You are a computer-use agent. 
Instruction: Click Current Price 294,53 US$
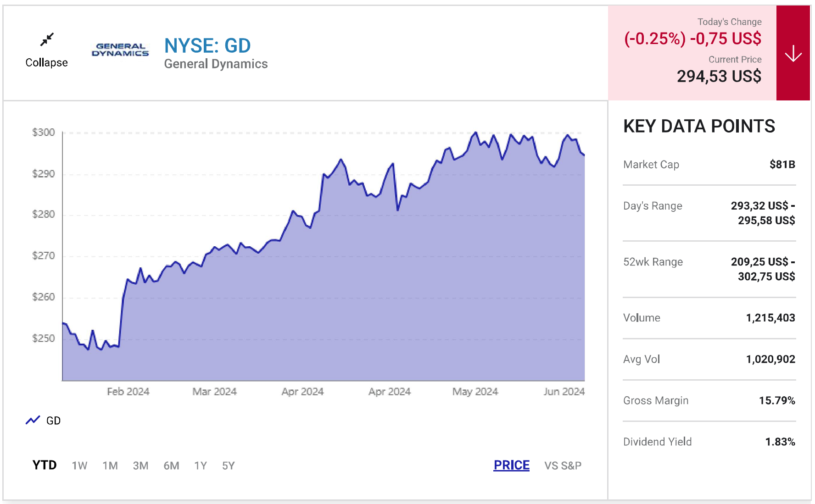point(719,76)
